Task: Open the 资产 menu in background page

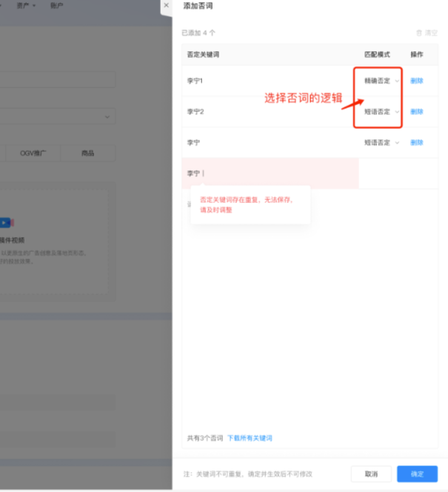Action: pos(26,6)
